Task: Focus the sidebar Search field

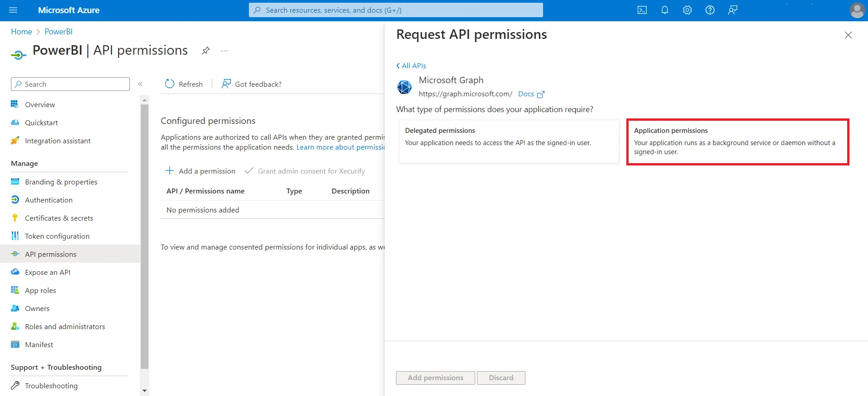Action: coord(70,84)
